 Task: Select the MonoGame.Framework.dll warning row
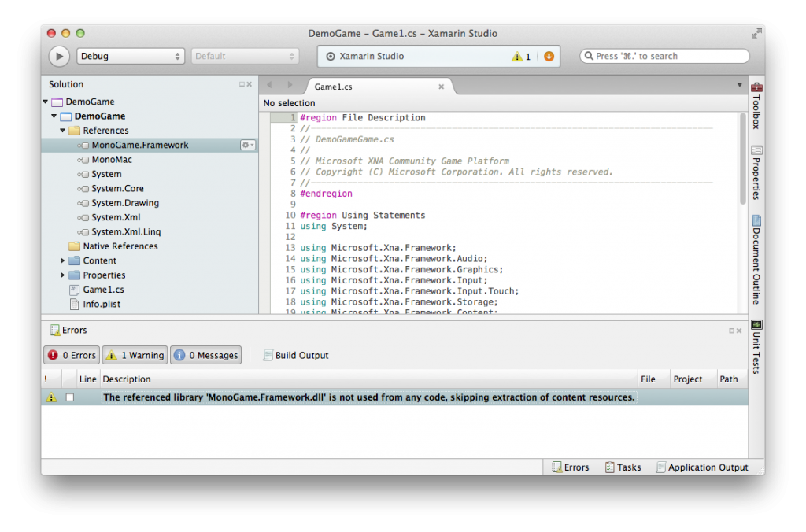tap(394, 397)
